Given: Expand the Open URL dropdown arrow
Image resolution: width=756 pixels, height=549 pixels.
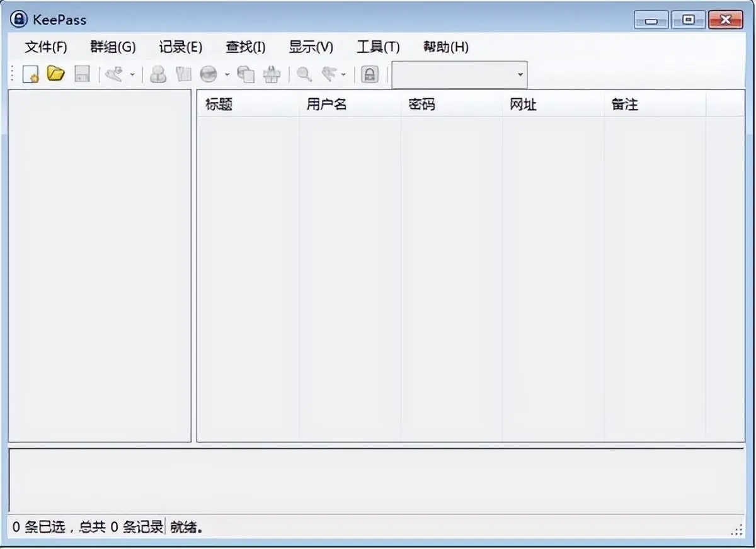Looking at the screenshot, I should 227,75.
